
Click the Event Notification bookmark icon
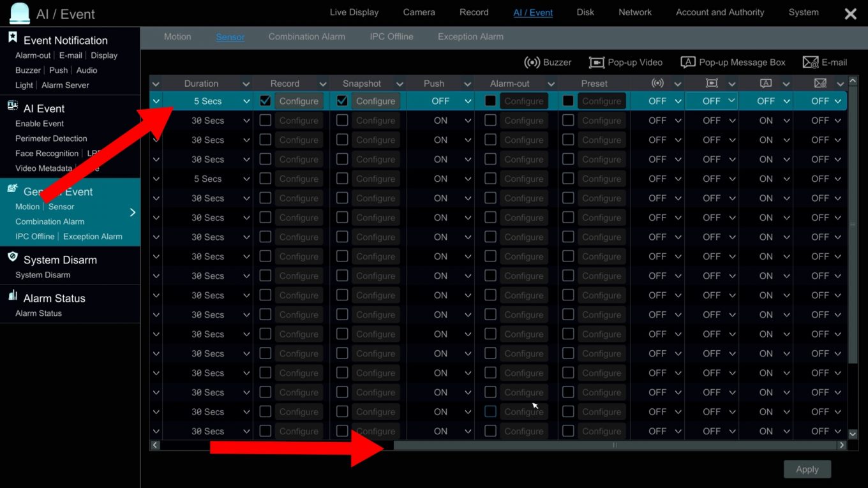click(12, 38)
